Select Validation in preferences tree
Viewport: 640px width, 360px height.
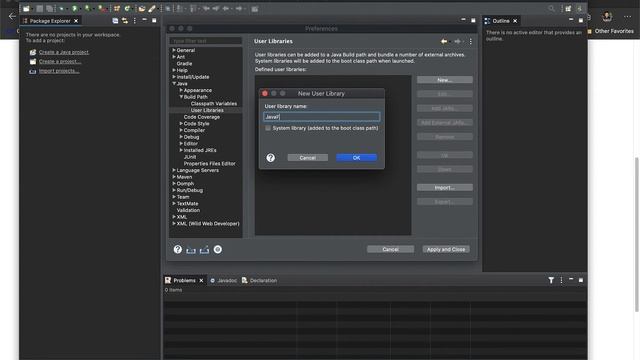(188, 210)
